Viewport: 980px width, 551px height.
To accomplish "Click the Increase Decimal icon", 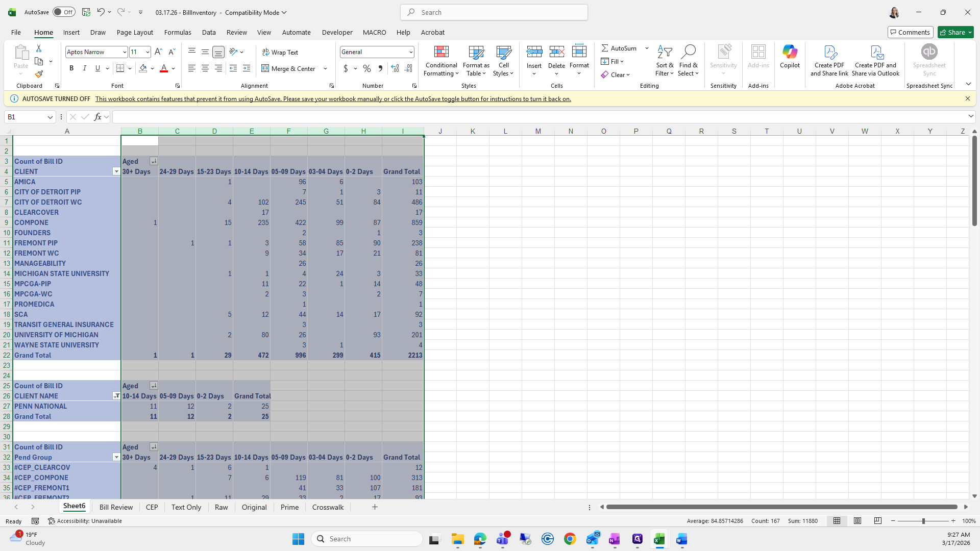I will point(395,68).
